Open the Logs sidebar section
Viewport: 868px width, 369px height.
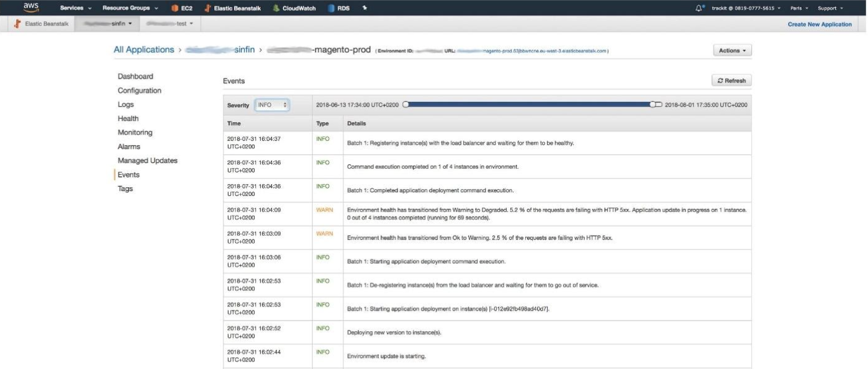(125, 105)
